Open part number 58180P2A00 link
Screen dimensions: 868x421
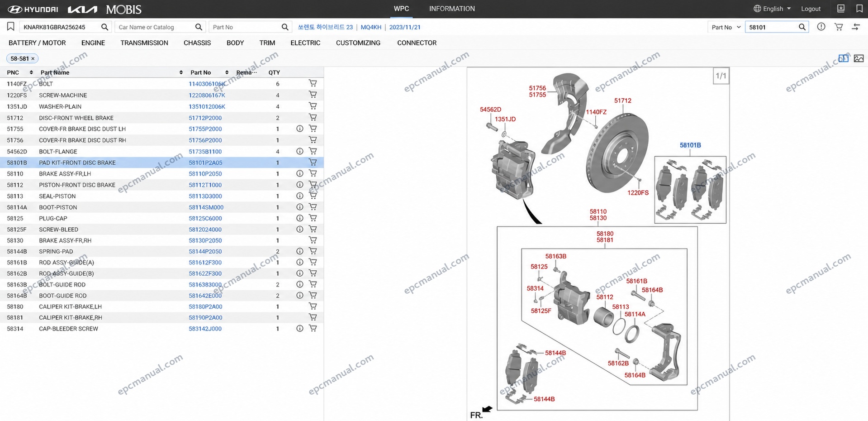tap(205, 306)
